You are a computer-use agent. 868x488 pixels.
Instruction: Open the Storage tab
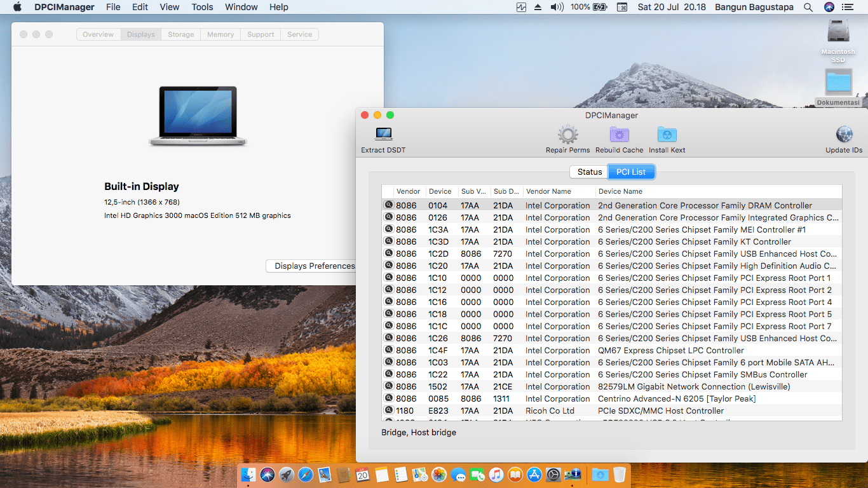(181, 34)
